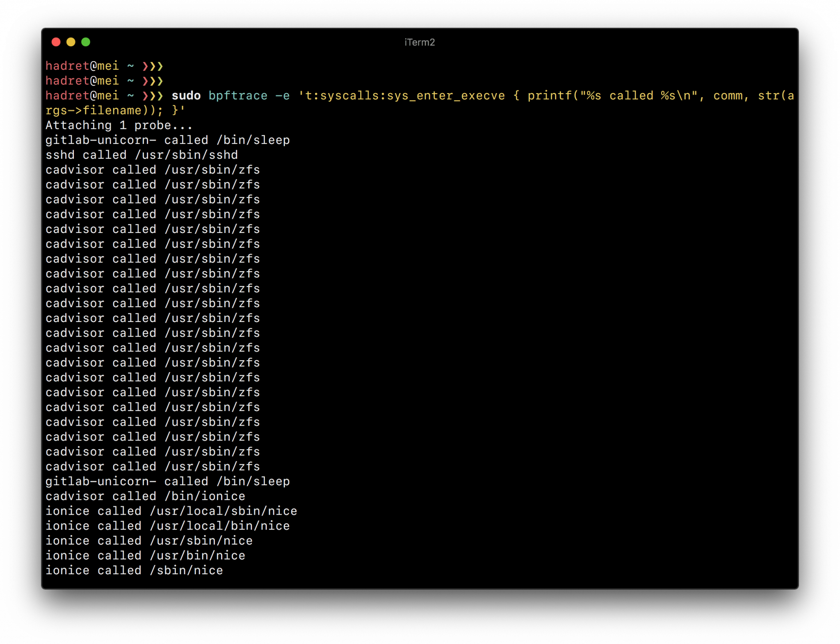Click the 'rgs->filename' wrapped command text

click(94, 110)
